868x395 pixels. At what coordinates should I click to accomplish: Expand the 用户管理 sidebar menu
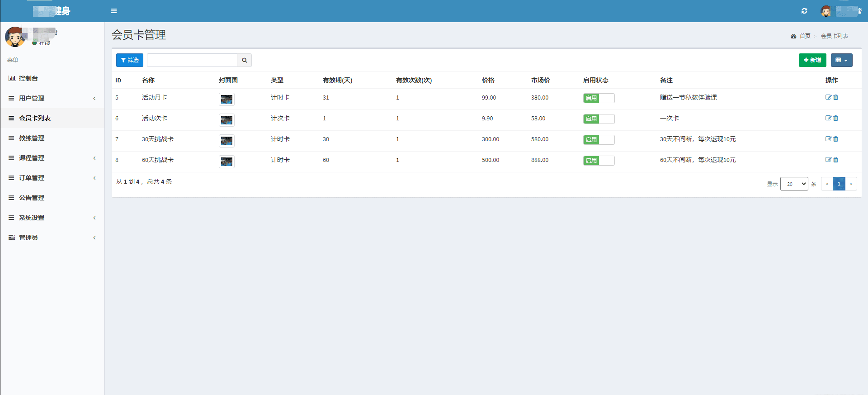[x=32, y=98]
